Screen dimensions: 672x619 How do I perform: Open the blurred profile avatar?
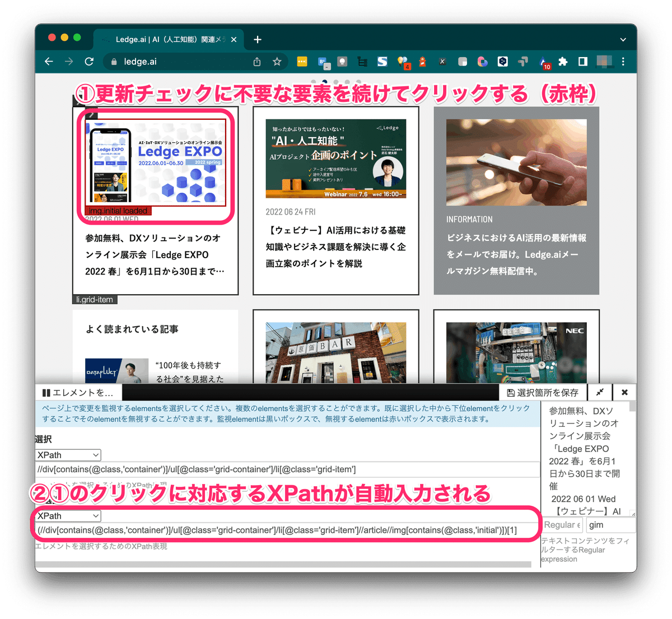(604, 61)
